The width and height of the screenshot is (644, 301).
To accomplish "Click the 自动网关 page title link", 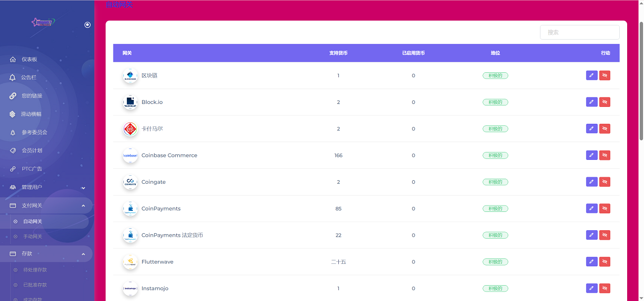I will click(119, 5).
